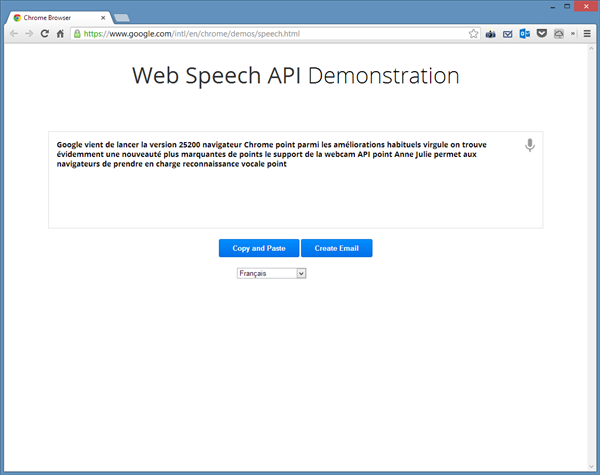Click the green HTTPS padlock icon
This screenshot has width=600, height=475.
(x=77, y=33)
